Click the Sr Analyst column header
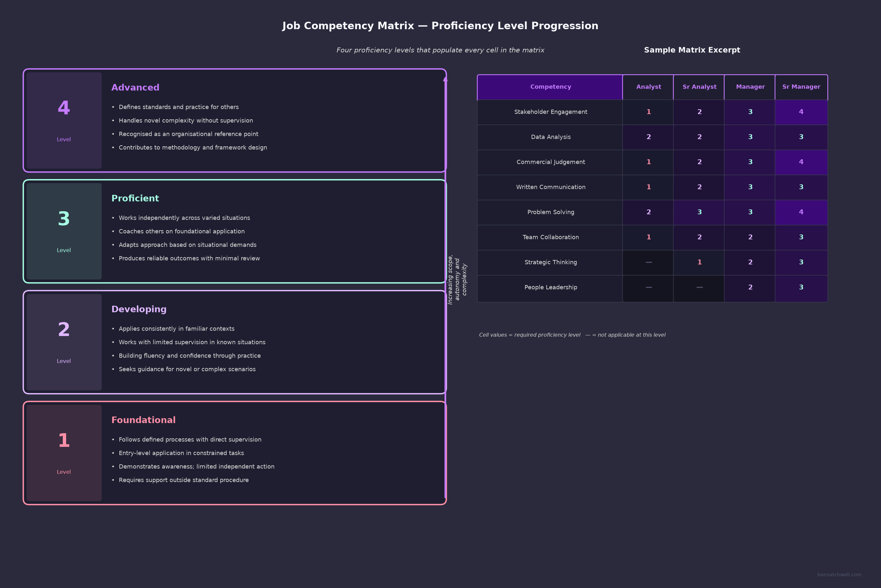The image size is (881, 588). (699, 87)
